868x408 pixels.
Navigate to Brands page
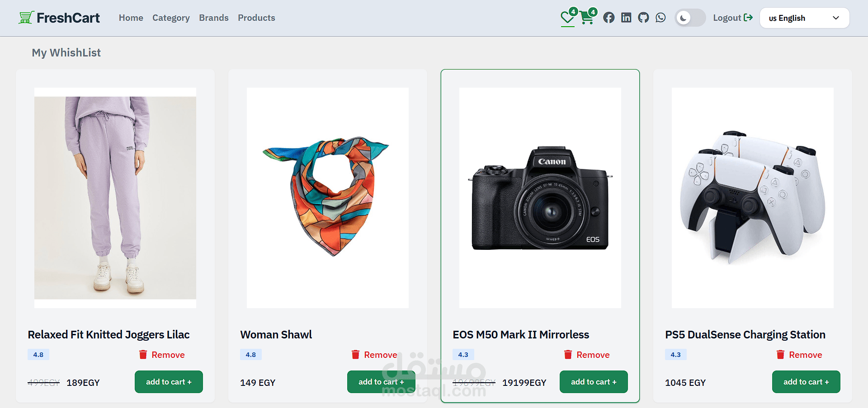(x=213, y=18)
